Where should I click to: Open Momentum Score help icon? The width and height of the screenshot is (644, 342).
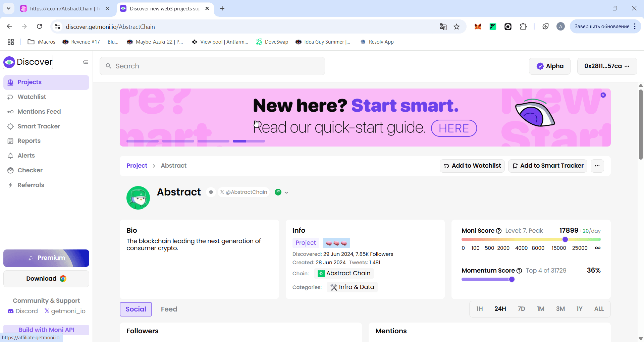coord(519,271)
